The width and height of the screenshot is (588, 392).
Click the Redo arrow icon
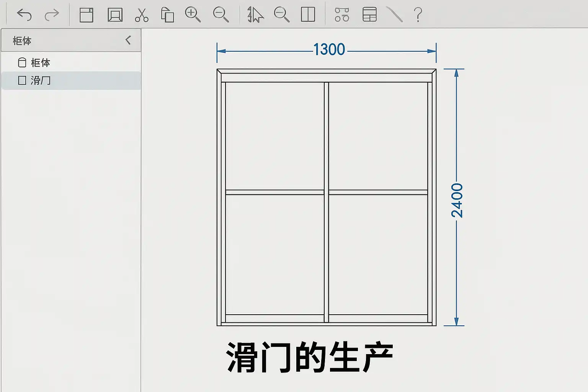coord(52,15)
